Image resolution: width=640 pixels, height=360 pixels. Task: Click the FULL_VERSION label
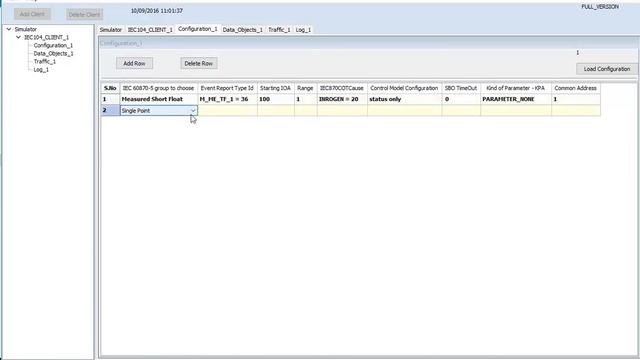pyautogui.click(x=600, y=7)
